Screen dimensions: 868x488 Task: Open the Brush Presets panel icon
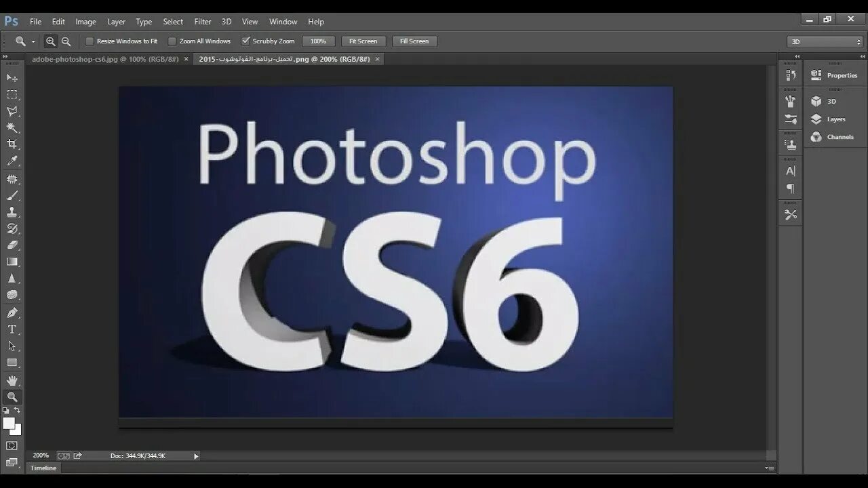(791, 102)
